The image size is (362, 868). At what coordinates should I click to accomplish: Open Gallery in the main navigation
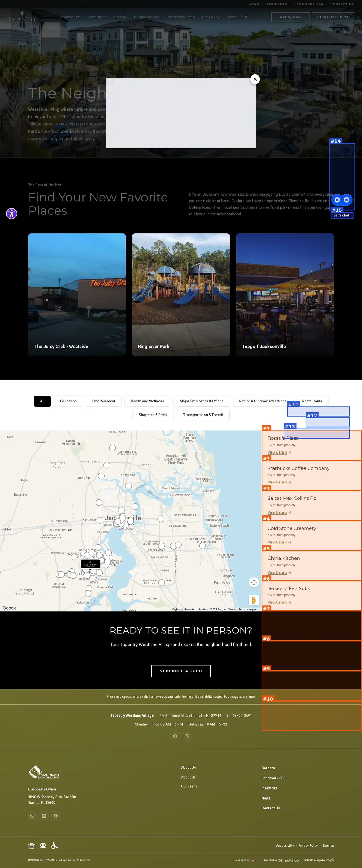tap(120, 17)
